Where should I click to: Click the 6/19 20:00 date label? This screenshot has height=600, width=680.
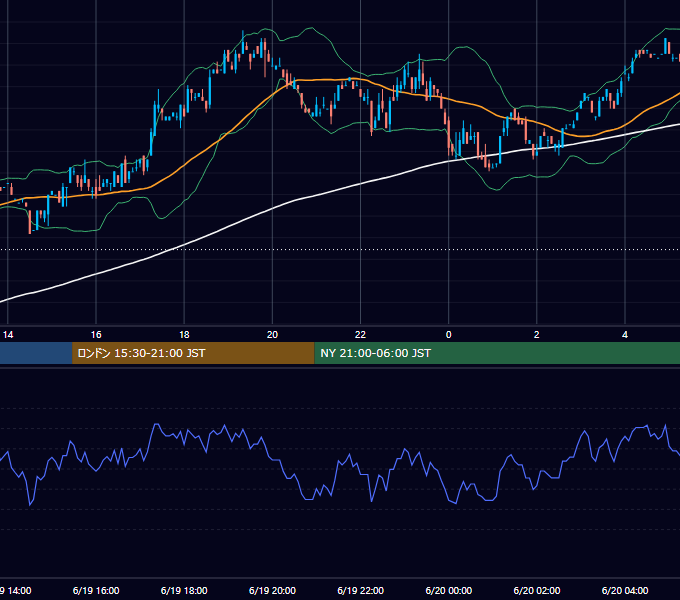coord(272,590)
